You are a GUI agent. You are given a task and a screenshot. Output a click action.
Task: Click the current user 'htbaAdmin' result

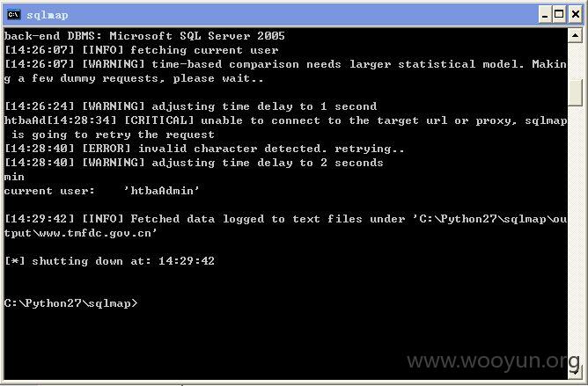tap(102, 191)
